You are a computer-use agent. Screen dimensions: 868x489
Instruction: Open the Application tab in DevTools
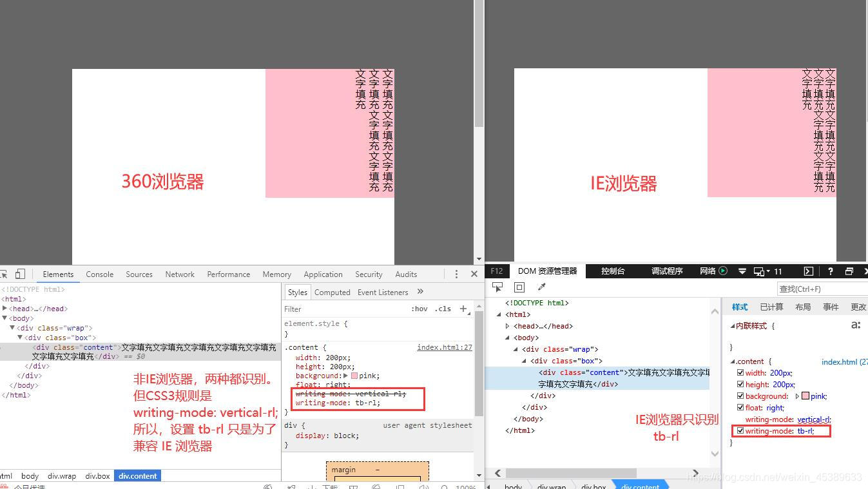pyautogui.click(x=323, y=274)
